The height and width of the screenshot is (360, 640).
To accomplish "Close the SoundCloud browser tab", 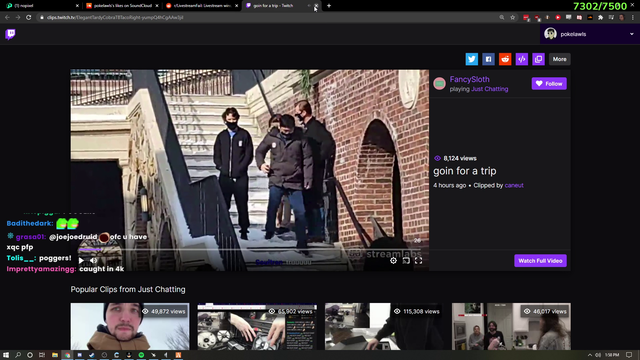I will [157, 6].
